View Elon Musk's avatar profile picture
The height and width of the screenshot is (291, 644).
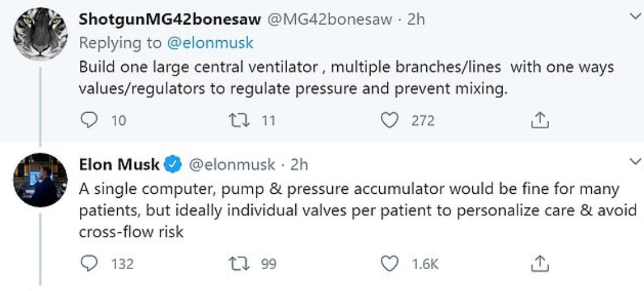40,180
